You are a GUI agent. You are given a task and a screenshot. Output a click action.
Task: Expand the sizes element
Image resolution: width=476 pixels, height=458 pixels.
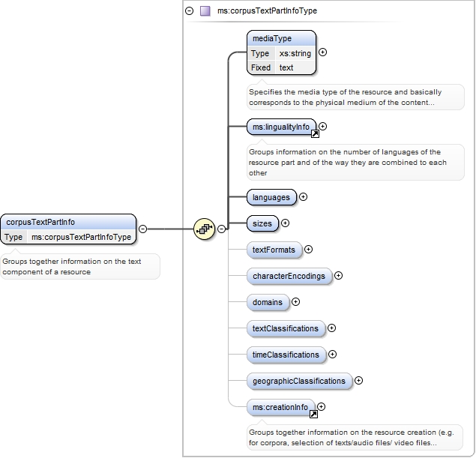[285, 223]
